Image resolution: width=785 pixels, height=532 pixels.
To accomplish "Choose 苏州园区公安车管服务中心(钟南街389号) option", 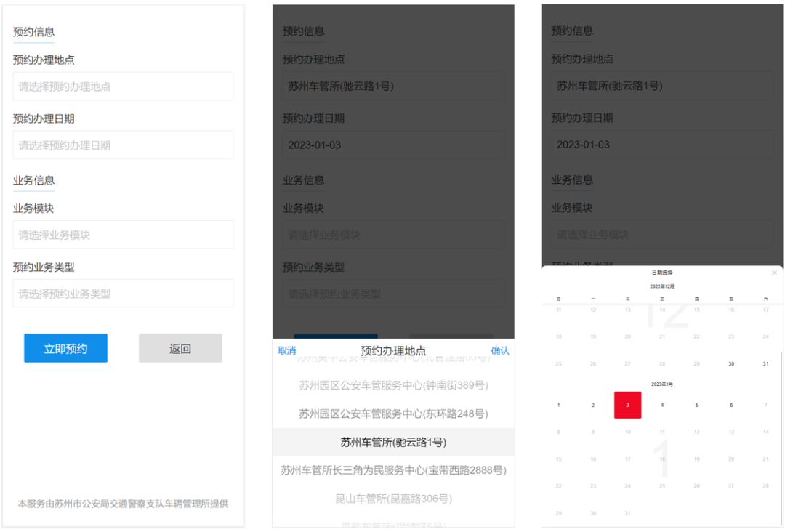I will (x=393, y=385).
